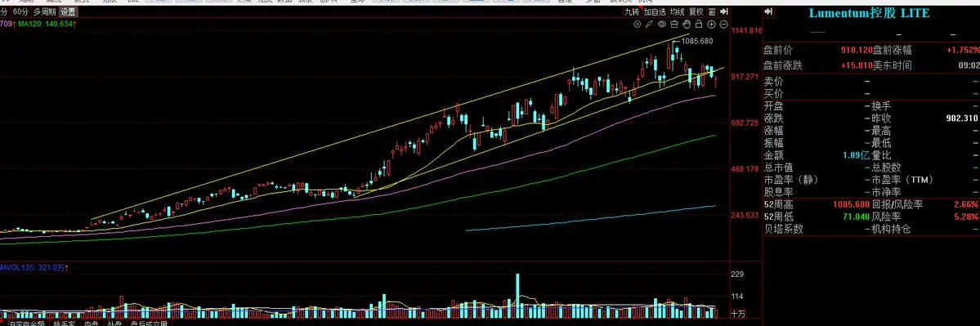Viewport: 980px width, 326px height.
Task: Click the 美东时间 label
Action: (x=892, y=65)
